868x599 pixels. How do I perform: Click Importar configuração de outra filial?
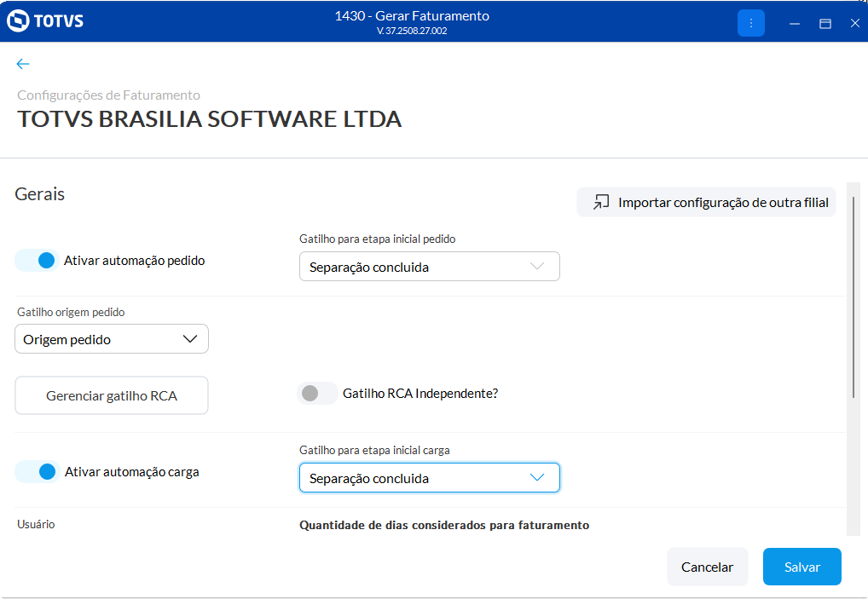[723, 203]
